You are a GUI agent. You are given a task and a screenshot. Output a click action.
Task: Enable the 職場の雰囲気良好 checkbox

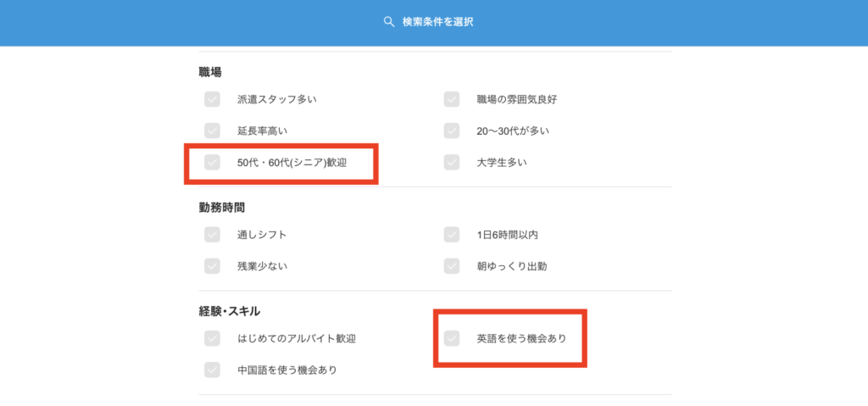click(452, 99)
